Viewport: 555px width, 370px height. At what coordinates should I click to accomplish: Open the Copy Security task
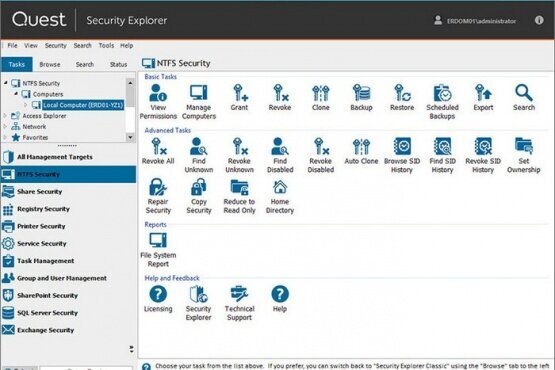(199, 196)
